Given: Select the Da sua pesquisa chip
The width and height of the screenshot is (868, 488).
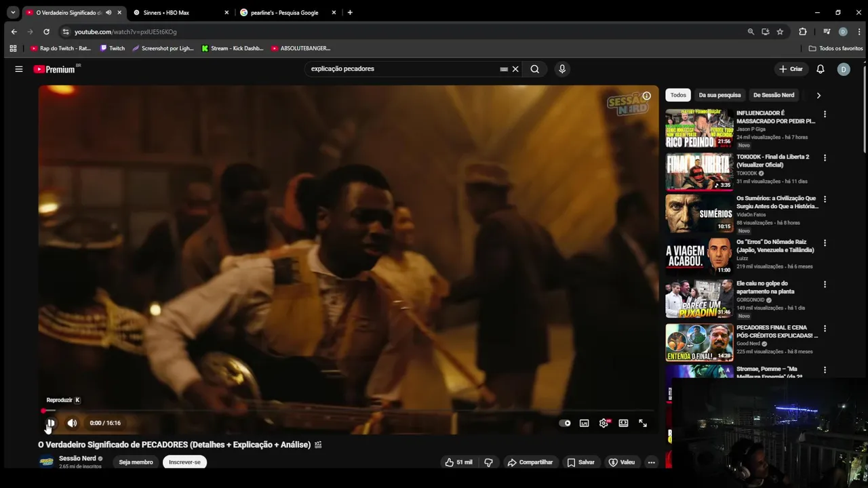Looking at the screenshot, I should (x=719, y=95).
